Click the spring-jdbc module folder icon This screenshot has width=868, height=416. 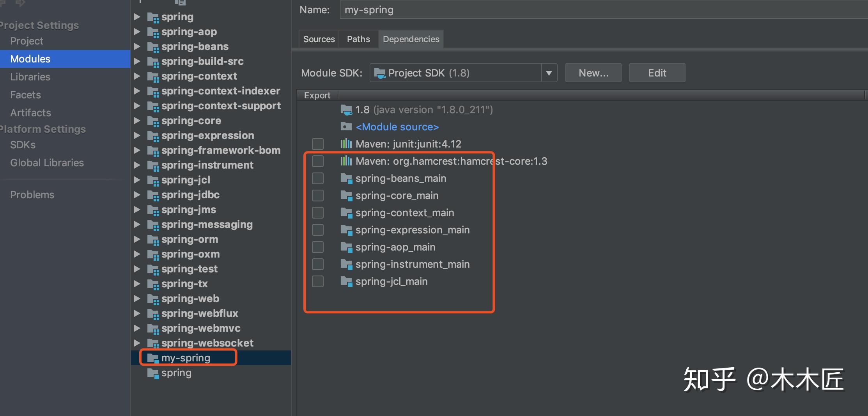(153, 195)
